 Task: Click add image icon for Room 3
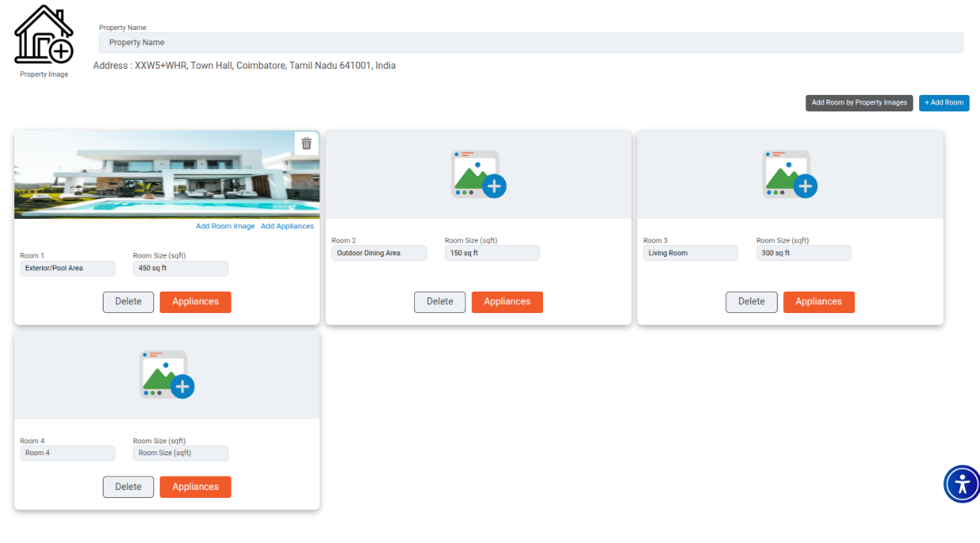pos(790,174)
